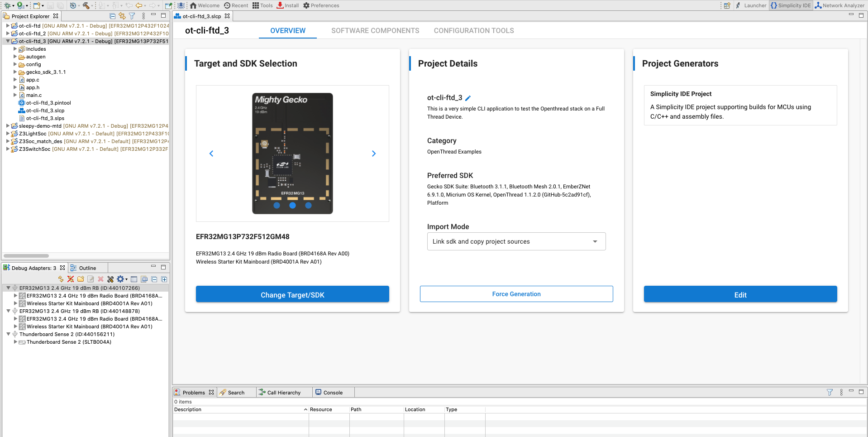Disconnect debug adapters using the crossed-arrows icon
Image resolution: width=868 pixels, height=437 pixels.
[x=70, y=279]
